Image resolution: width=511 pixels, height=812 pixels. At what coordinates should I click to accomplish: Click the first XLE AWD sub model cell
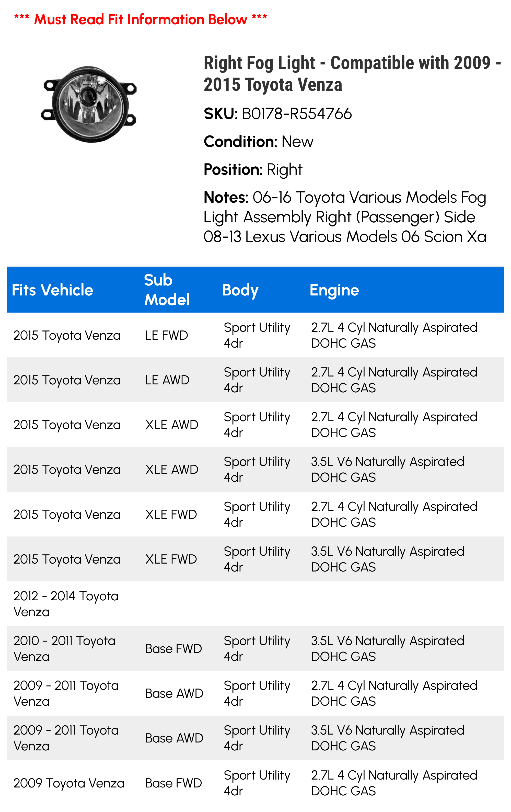[x=172, y=425]
